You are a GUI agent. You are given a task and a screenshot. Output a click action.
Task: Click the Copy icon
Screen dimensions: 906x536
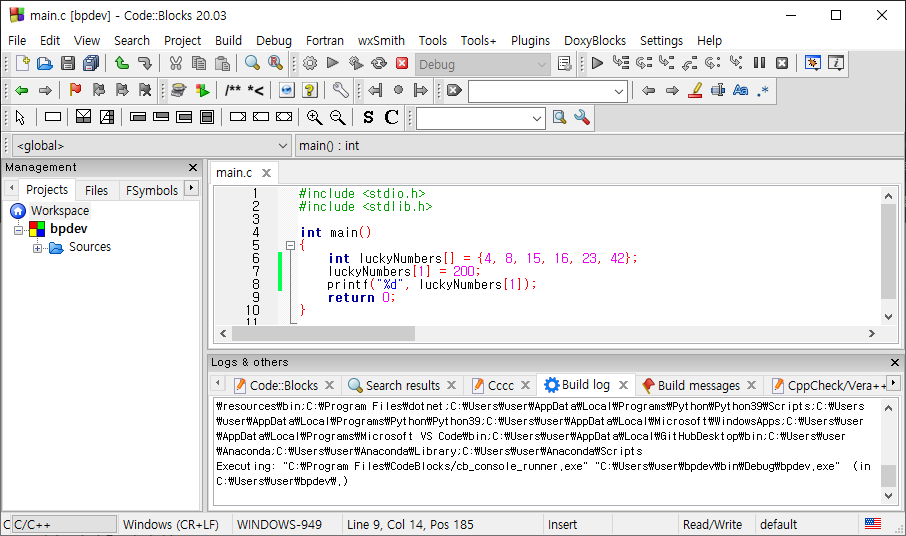point(199,63)
